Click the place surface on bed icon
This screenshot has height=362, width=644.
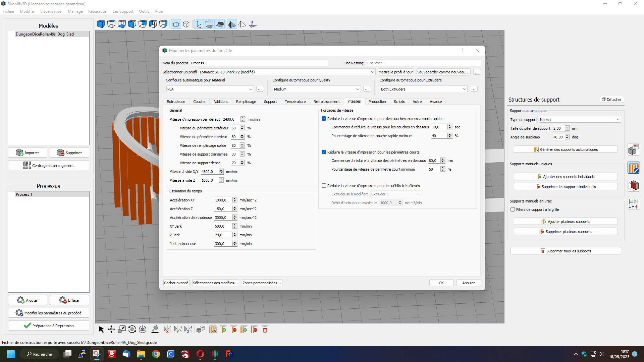(155, 329)
